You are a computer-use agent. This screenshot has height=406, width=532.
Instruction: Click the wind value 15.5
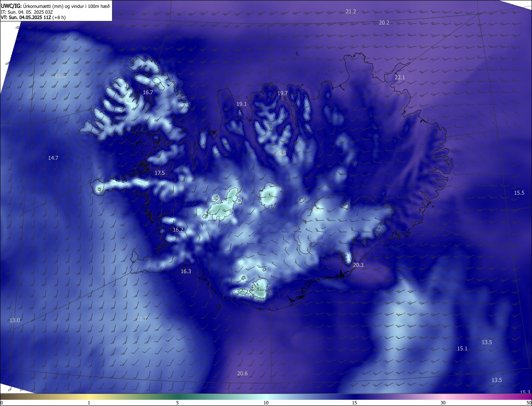519,193
